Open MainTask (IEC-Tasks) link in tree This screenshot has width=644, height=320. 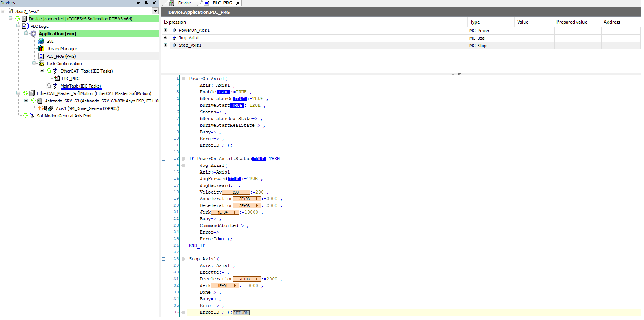80,86
